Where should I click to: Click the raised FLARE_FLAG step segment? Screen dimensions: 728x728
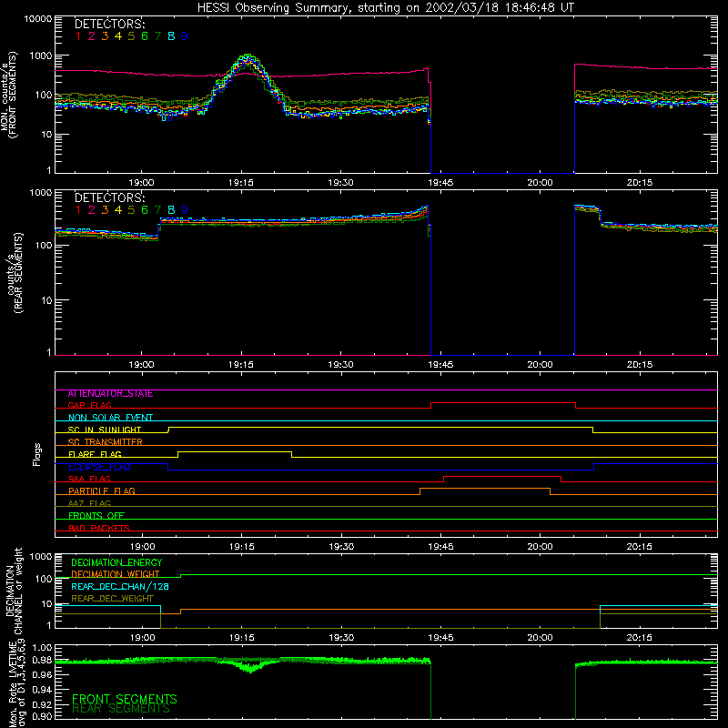pos(235,451)
